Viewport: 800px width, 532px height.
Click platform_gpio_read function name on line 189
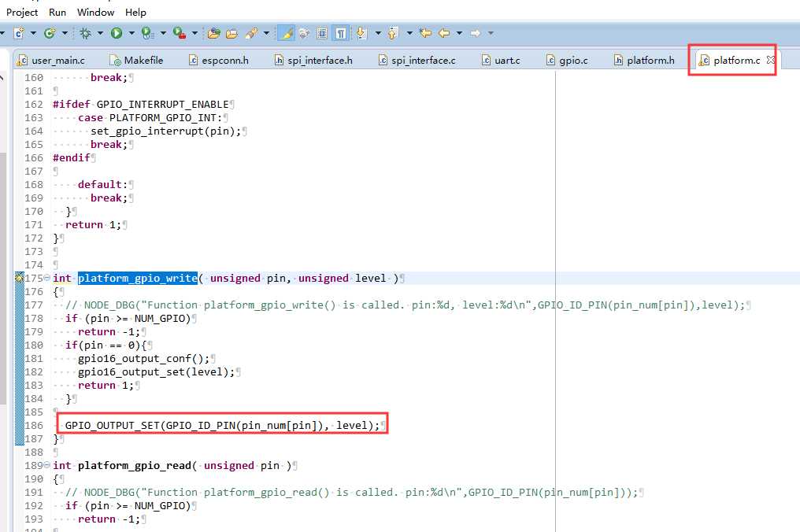point(135,466)
